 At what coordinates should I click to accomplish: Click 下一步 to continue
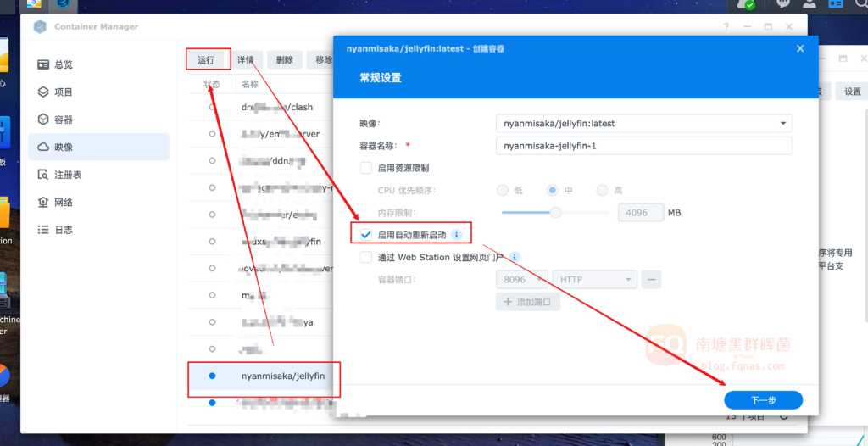point(763,400)
